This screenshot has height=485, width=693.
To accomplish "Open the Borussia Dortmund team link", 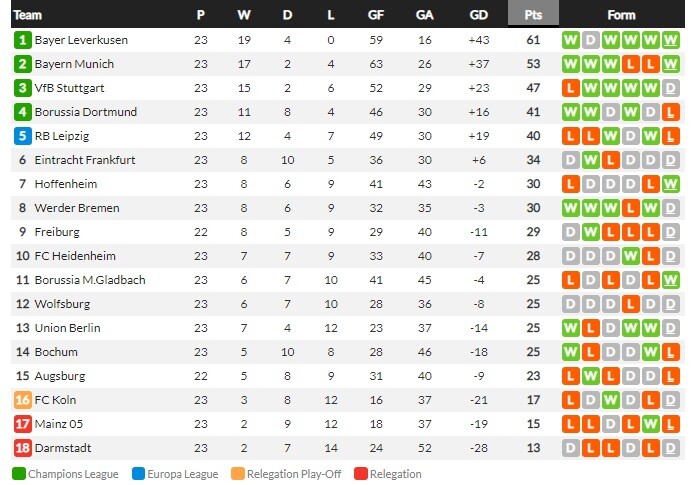I will point(86,112).
